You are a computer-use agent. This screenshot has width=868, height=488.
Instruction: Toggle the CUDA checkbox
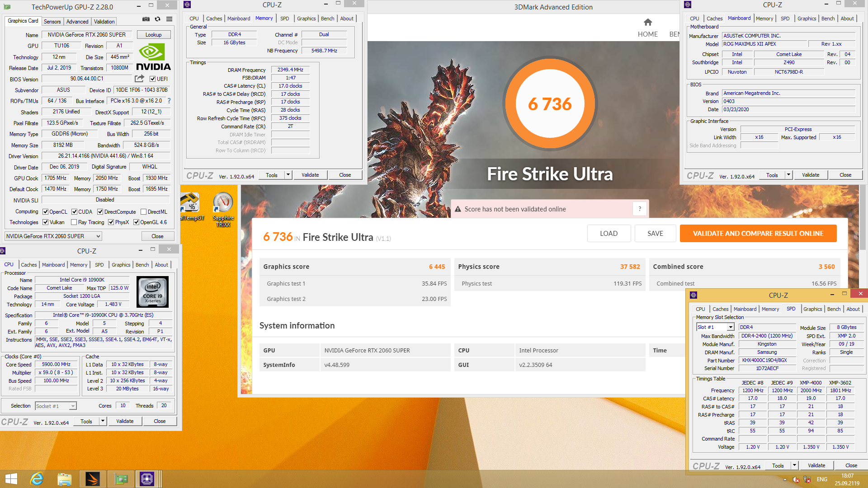(x=74, y=212)
